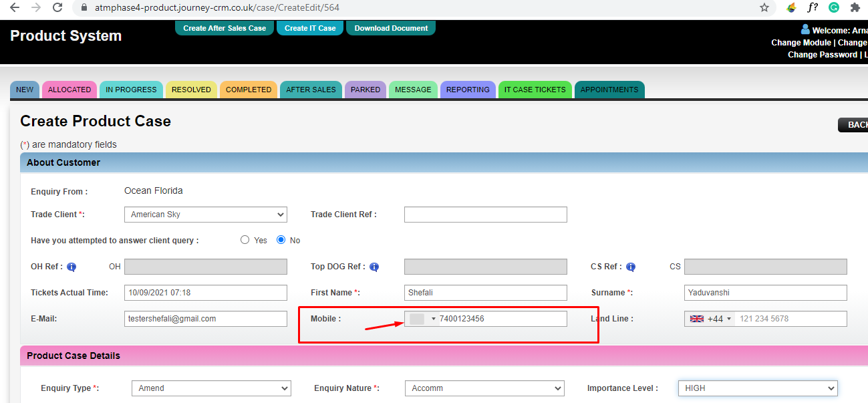
Task: Click the Create IT Case button
Action: click(310, 28)
